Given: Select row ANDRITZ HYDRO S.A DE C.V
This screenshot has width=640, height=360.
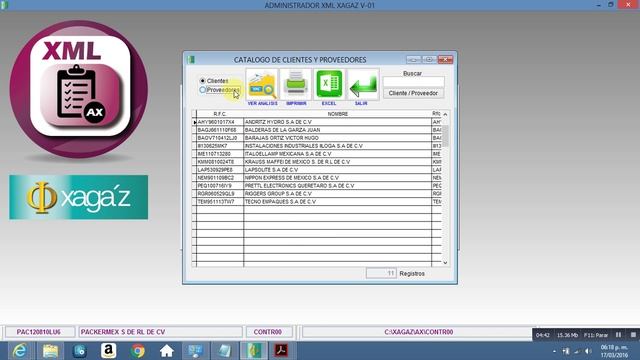Looking at the screenshot, I should coord(316,122).
